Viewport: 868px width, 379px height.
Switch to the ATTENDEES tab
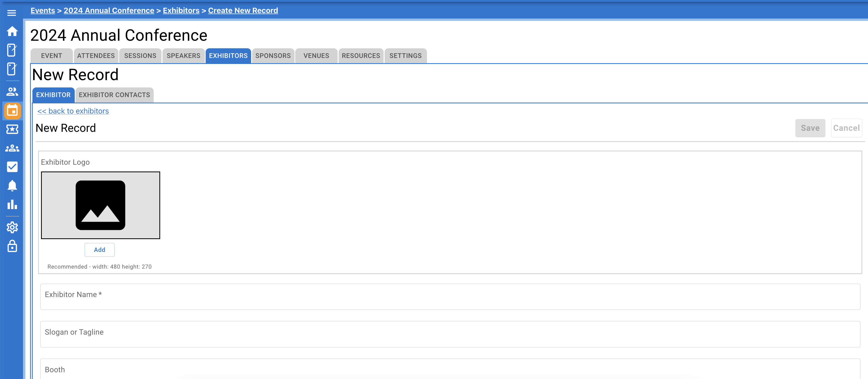(x=96, y=56)
